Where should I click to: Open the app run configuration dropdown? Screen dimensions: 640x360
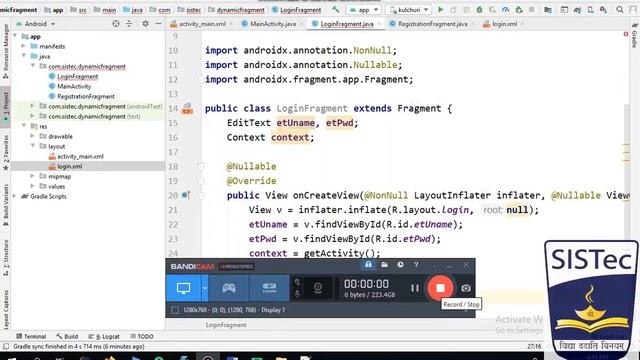(364, 9)
